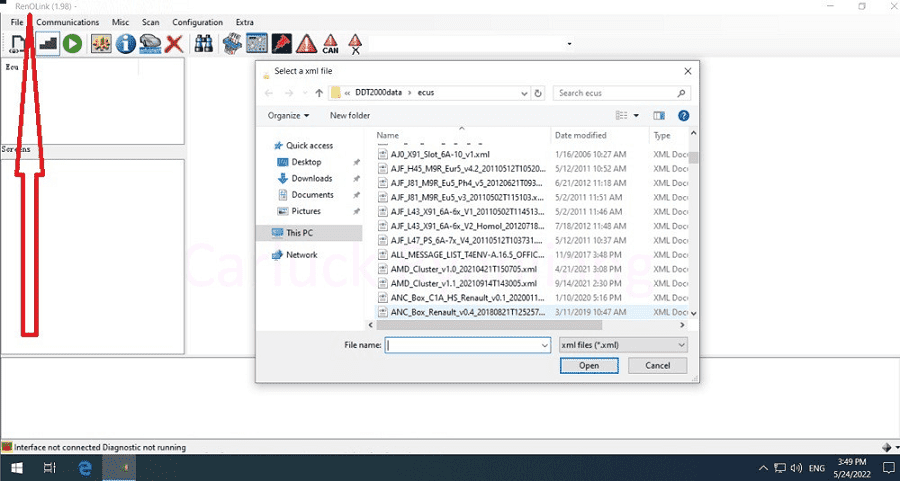Click the Cancel button

click(x=658, y=366)
